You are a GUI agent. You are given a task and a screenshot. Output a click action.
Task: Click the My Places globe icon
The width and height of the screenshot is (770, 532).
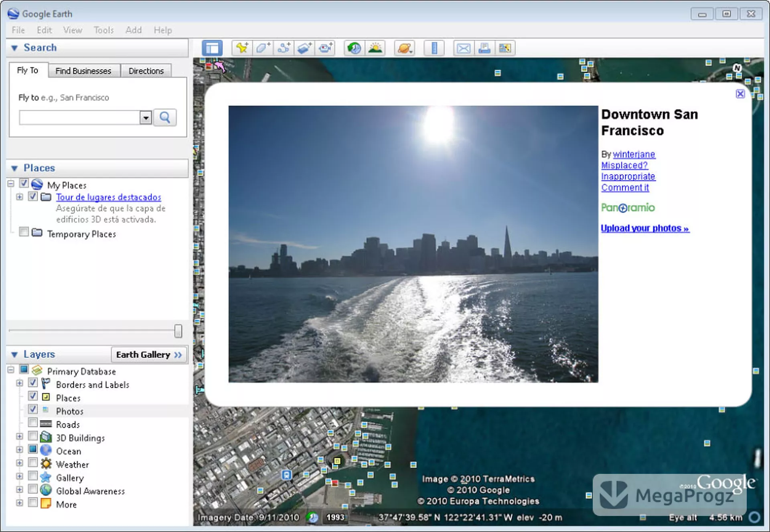pos(37,184)
